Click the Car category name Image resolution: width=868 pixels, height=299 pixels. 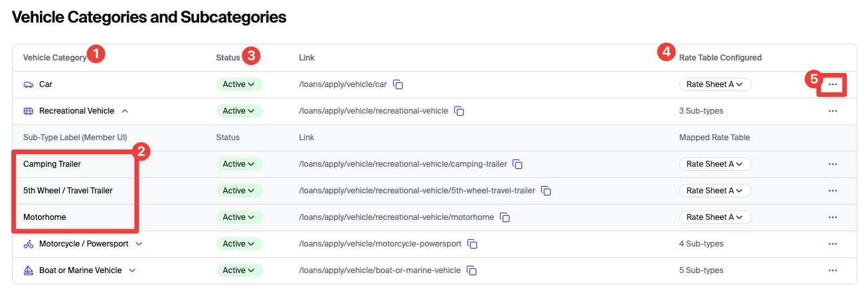click(46, 84)
